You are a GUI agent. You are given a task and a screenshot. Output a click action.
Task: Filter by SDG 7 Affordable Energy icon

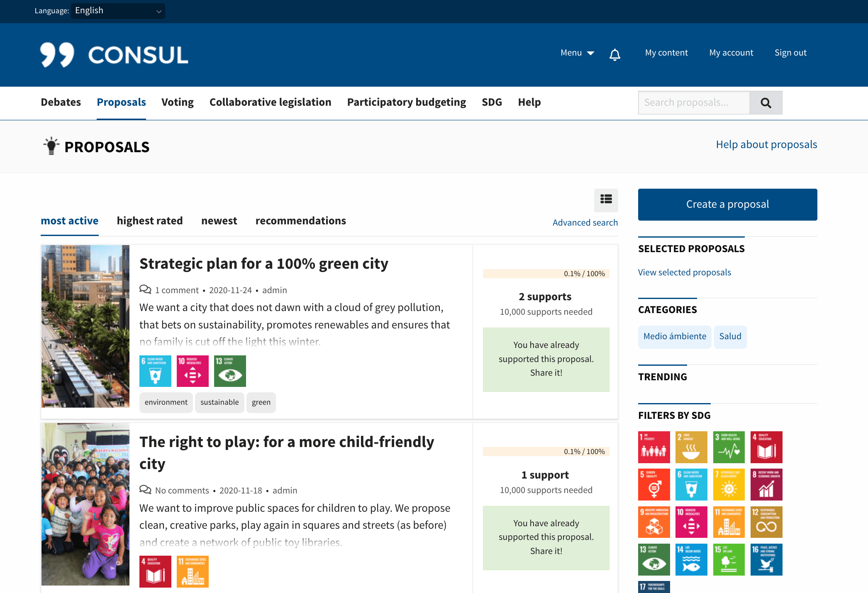729,485
